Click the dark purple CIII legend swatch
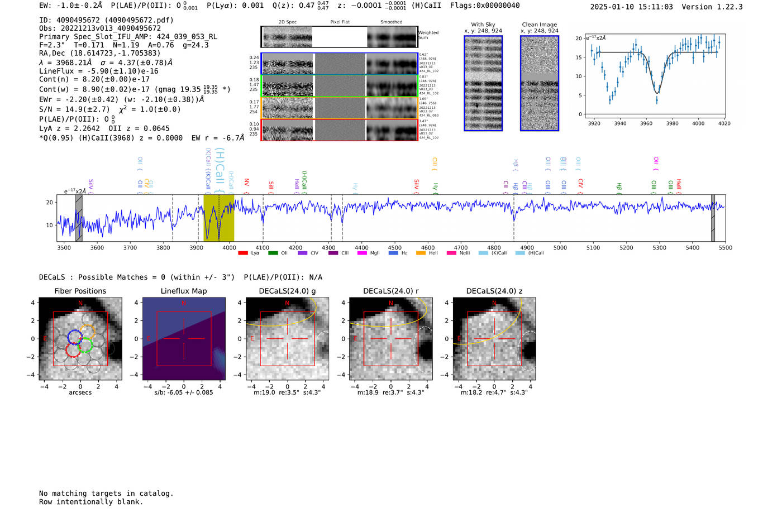The width and height of the screenshot is (782, 532). (333, 253)
